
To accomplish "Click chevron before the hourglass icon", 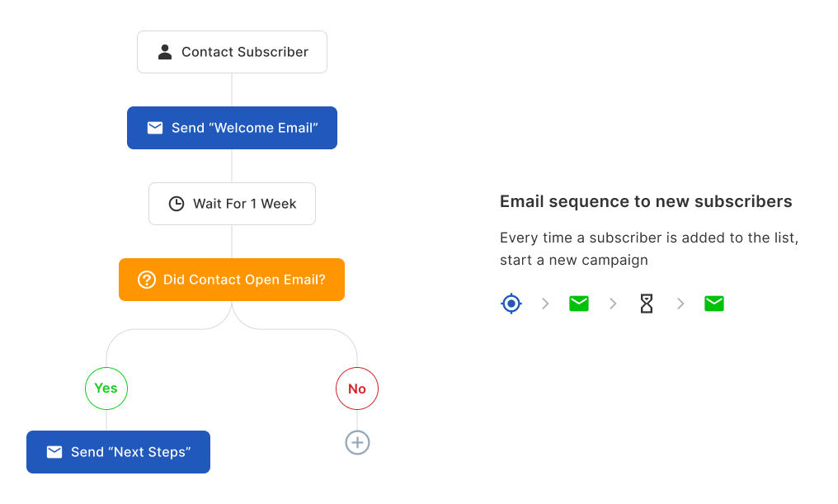I will tap(613, 304).
